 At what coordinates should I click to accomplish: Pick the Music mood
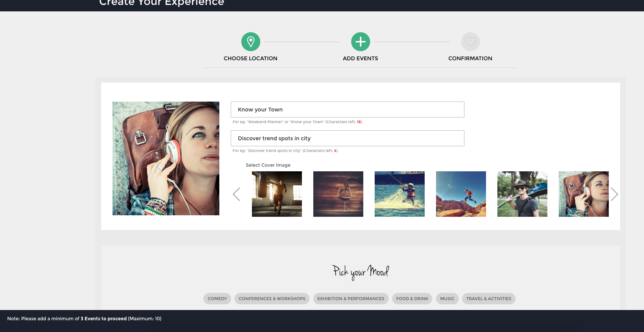tap(447, 299)
